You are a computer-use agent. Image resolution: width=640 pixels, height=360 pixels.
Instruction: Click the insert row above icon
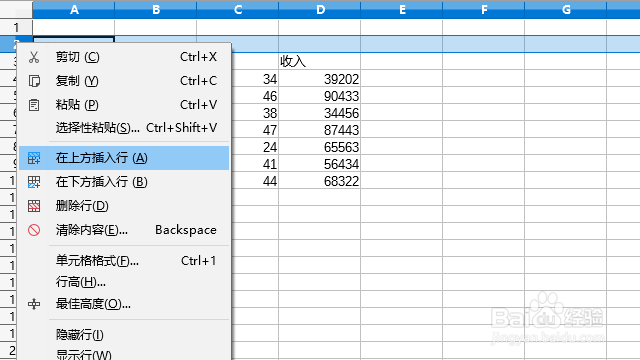coord(34,158)
